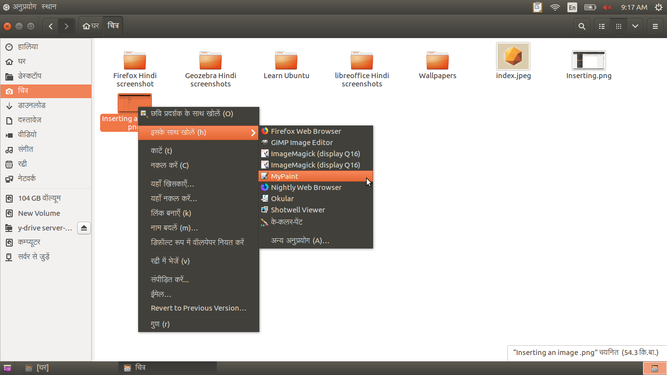Click the चित्र breadcrumb button
The height and width of the screenshot is (375, 667).
click(x=113, y=26)
